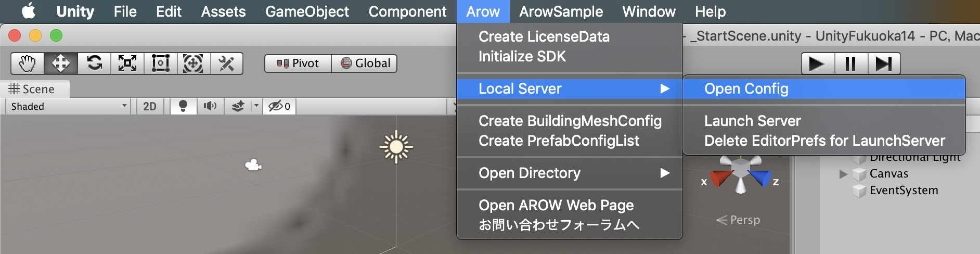
Task: Open the Help menu
Action: click(x=711, y=11)
